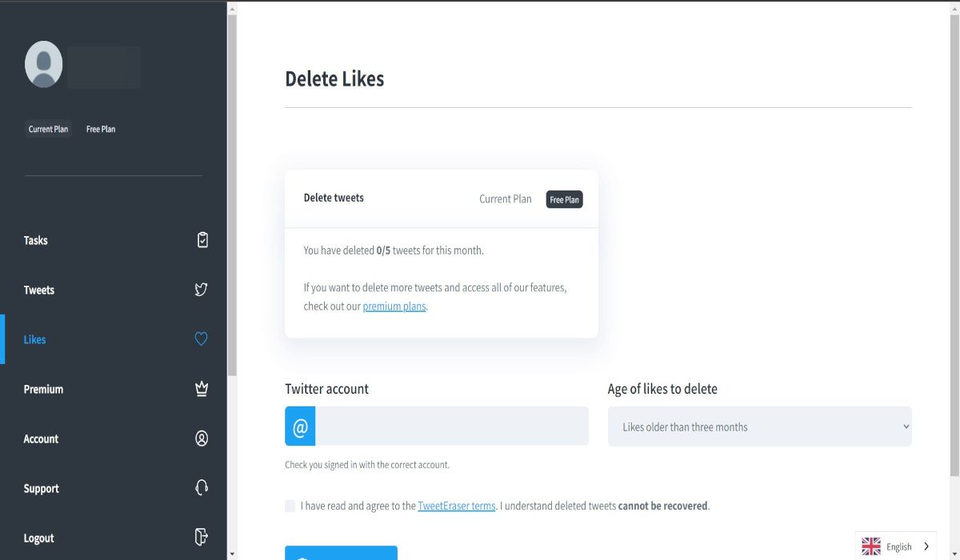This screenshot has width=960, height=560.
Task: Click the profile avatar thumbnail
Action: (x=43, y=65)
